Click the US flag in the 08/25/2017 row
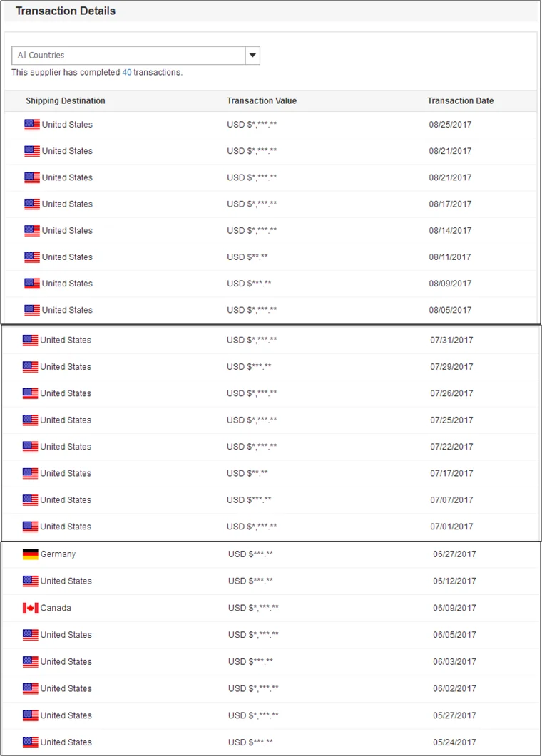Viewport: 542px width, 756px height. [32, 125]
